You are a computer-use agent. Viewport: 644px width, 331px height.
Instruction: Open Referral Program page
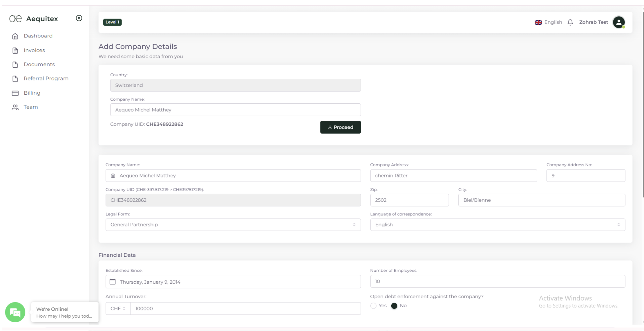[46, 79]
